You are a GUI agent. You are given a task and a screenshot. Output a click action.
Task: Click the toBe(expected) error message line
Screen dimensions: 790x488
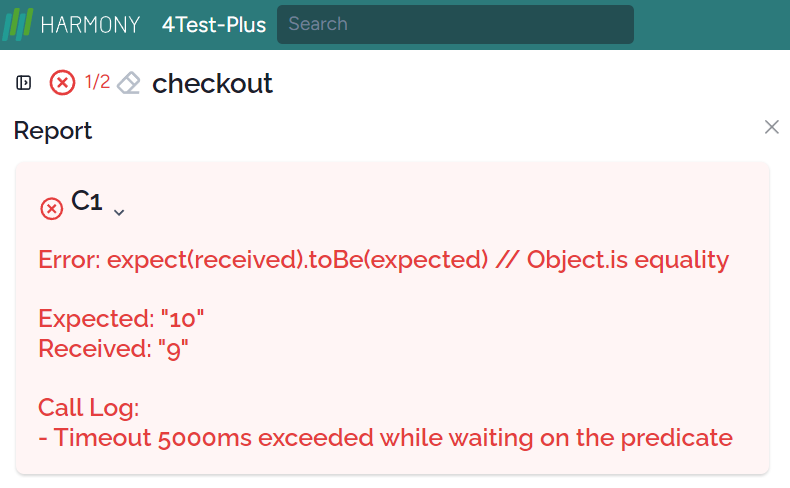pyautogui.click(x=383, y=260)
